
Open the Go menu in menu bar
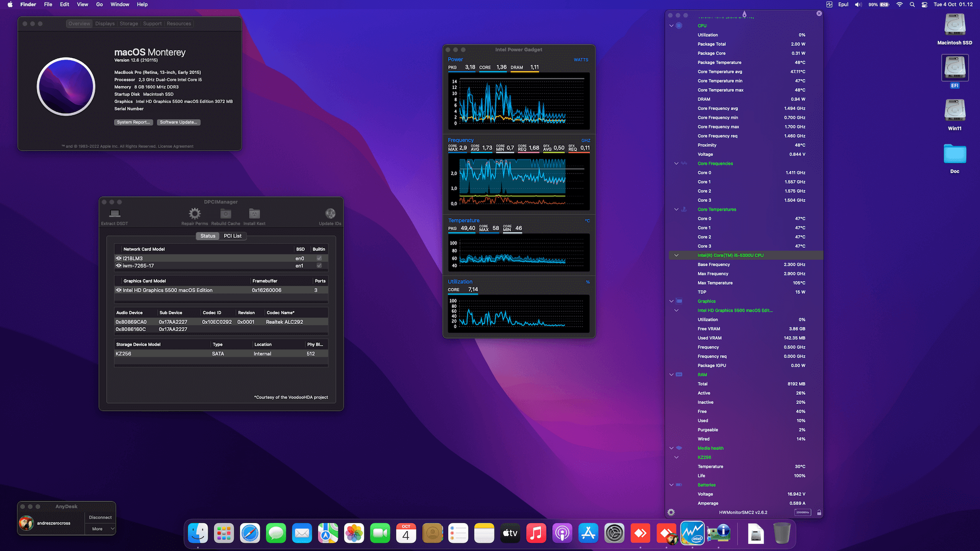(x=100, y=5)
